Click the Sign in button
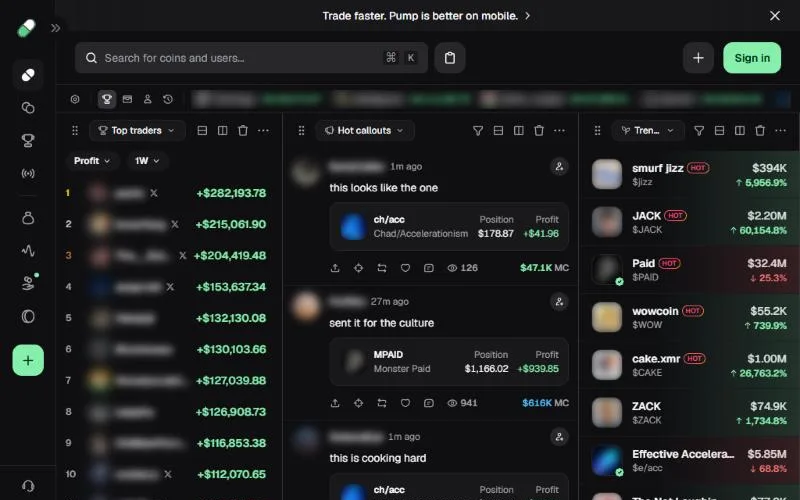 pos(752,58)
